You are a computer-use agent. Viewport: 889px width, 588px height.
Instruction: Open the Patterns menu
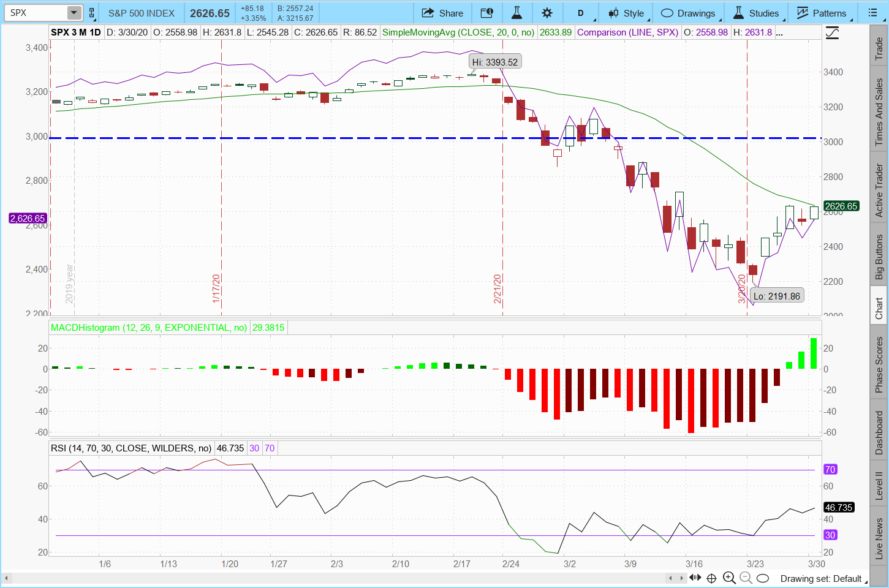[822, 13]
